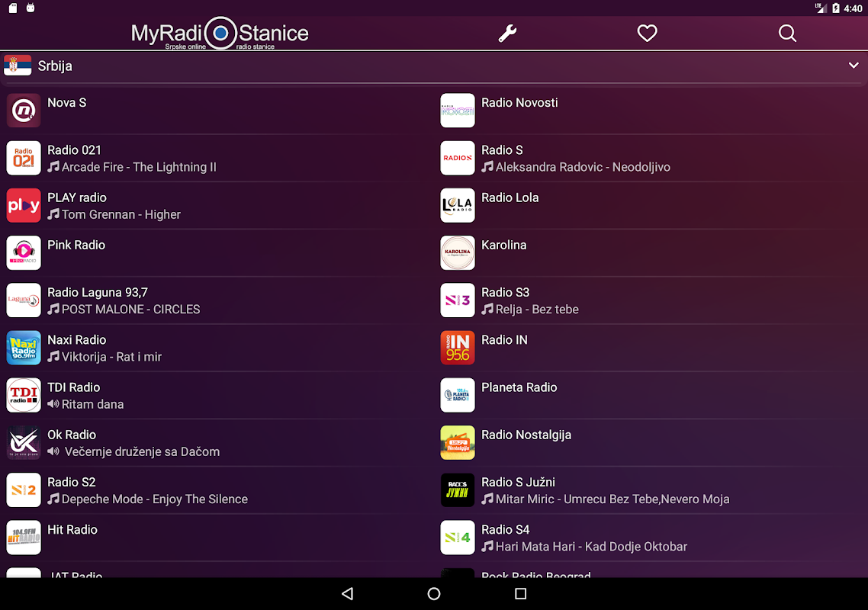This screenshot has width=868, height=610.
Task: Tap the Android back navigation button
Action: (348, 594)
